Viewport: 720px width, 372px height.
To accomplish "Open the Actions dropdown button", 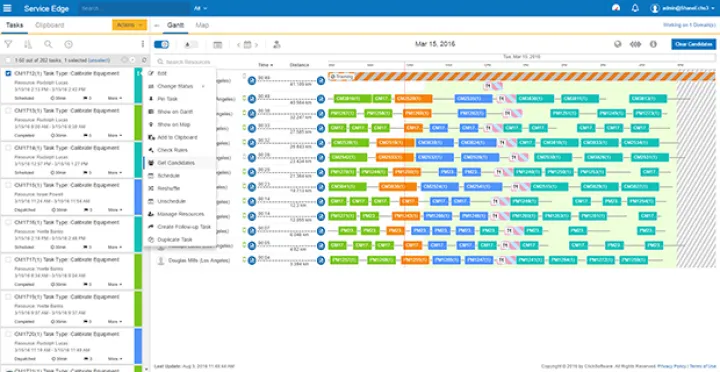I will click(129, 25).
